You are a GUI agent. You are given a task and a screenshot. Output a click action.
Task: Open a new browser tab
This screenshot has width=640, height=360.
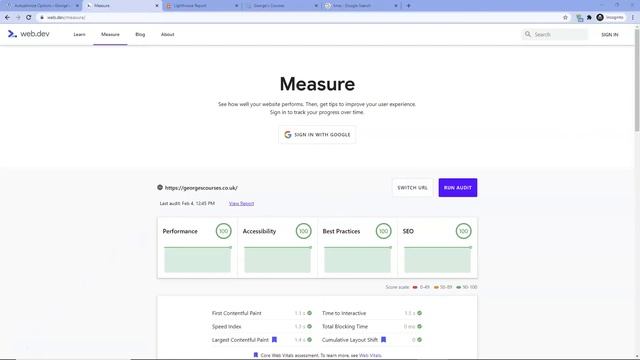click(x=409, y=6)
